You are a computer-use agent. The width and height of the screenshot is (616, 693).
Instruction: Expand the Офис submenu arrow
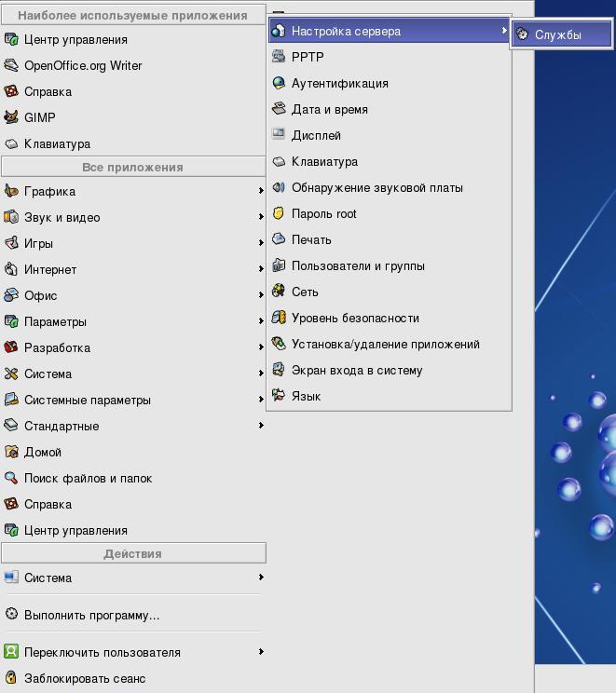tap(261, 294)
